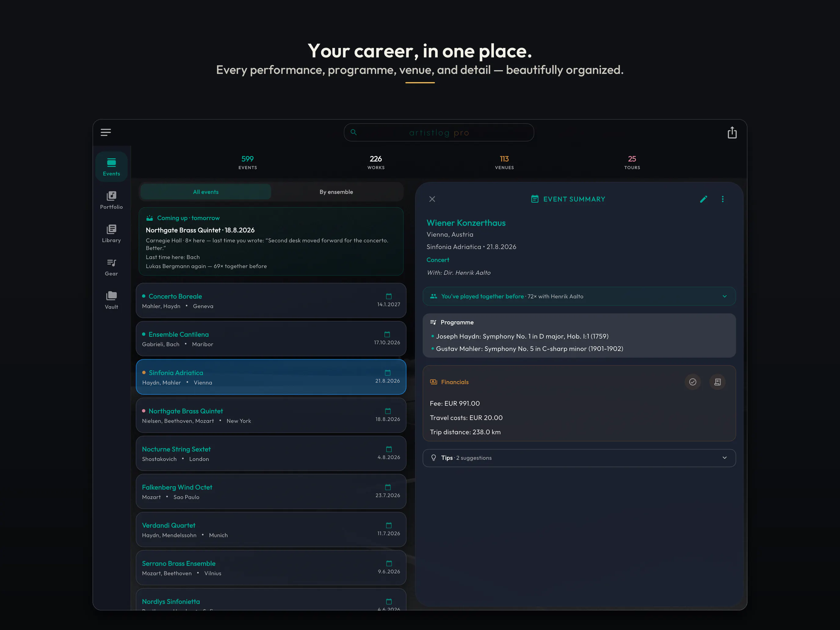
Task: Select the 599 Events counter
Action: [x=248, y=162]
